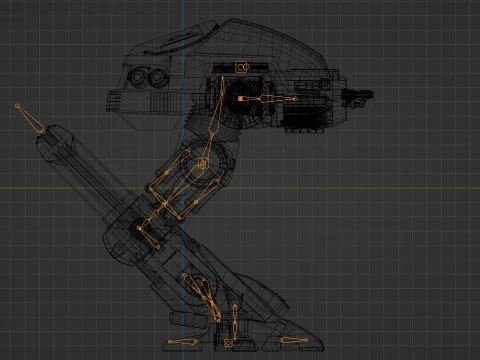Click the vertical grille on the head front
This screenshot has width=480, height=360.
click(x=166, y=102)
